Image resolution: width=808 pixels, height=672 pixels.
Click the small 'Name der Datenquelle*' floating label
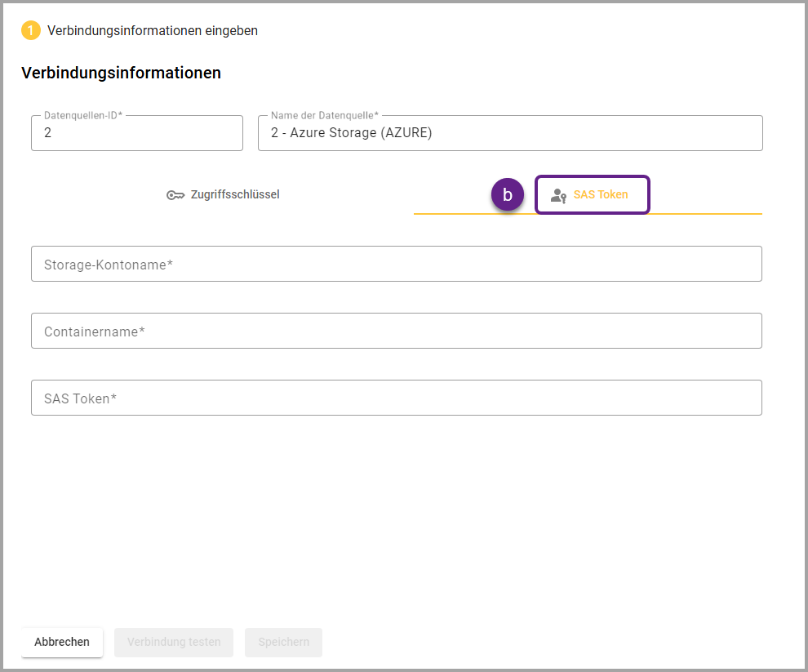point(324,116)
